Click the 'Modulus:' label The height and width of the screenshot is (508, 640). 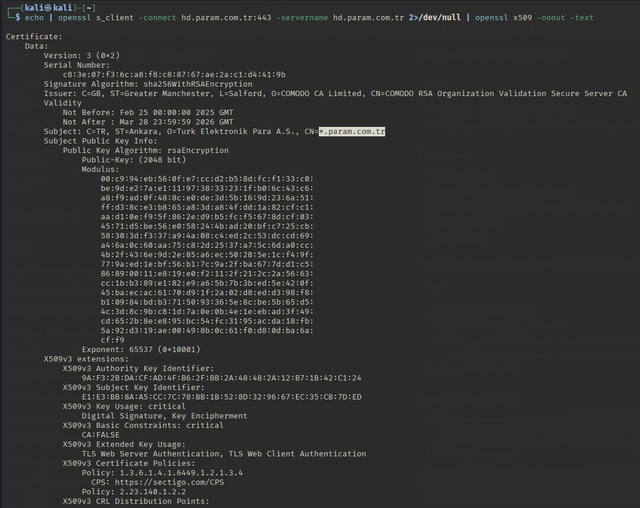(x=100, y=169)
